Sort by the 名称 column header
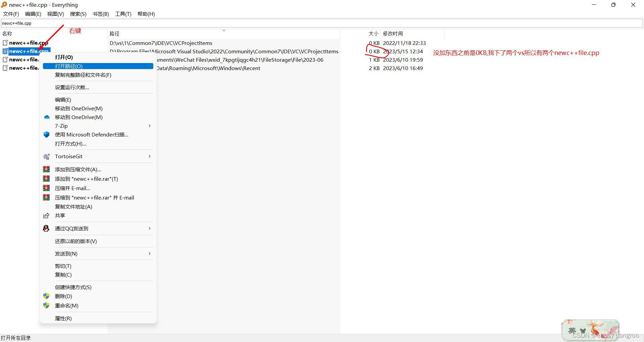Screen dimensions: 644x342 [54, 34]
